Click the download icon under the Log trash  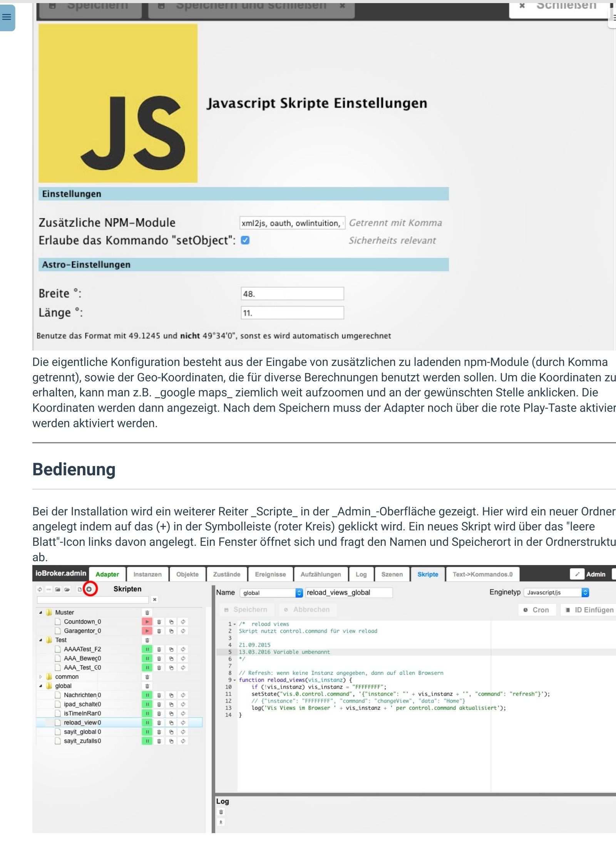click(x=221, y=822)
